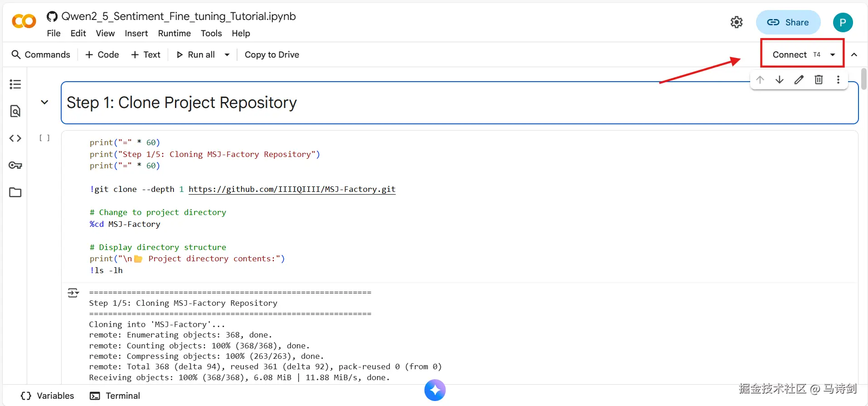Open the Tools menu

(211, 34)
